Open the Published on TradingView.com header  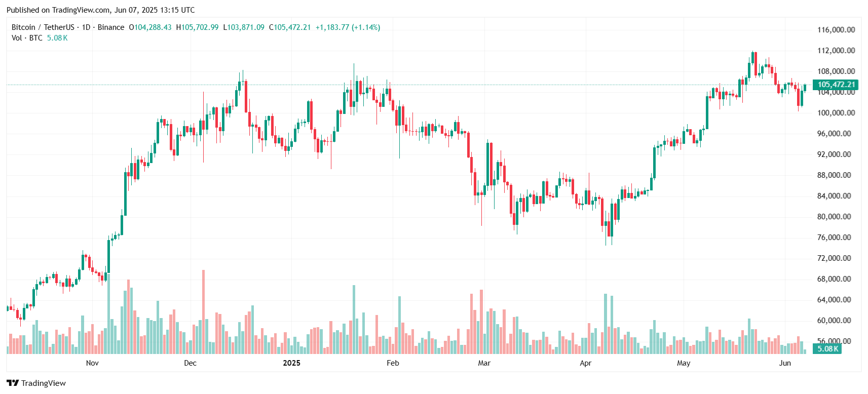pos(100,10)
